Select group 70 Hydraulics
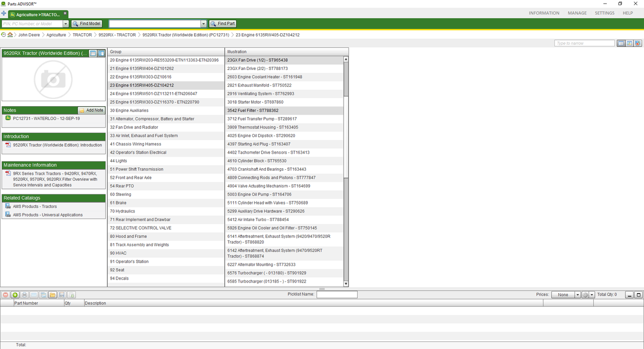The image size is (644, 349). click(166, 211)
